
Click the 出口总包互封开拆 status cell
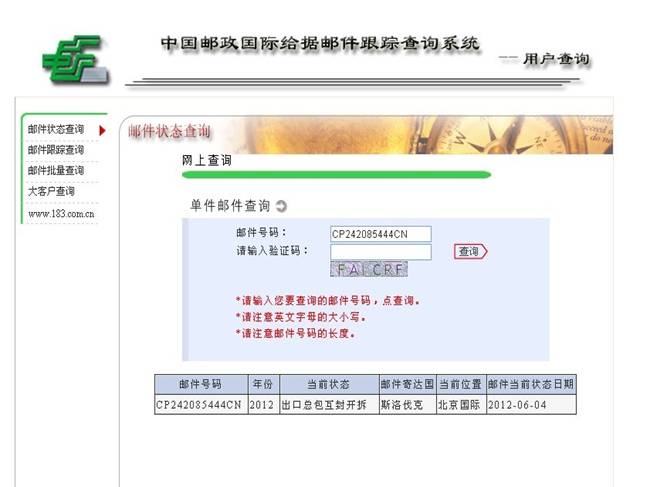click(327, 405)
